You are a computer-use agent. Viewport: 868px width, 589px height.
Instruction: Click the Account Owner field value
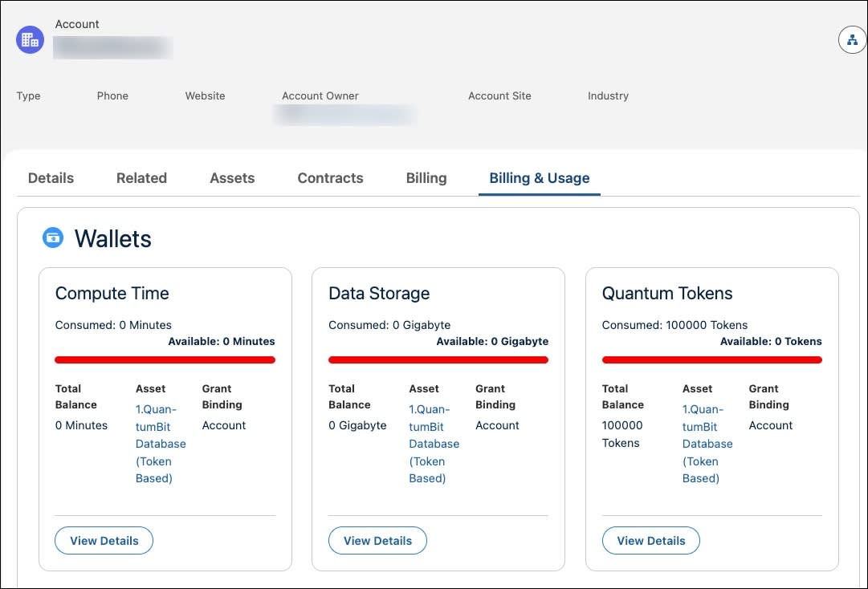click(x=345, y=114)
